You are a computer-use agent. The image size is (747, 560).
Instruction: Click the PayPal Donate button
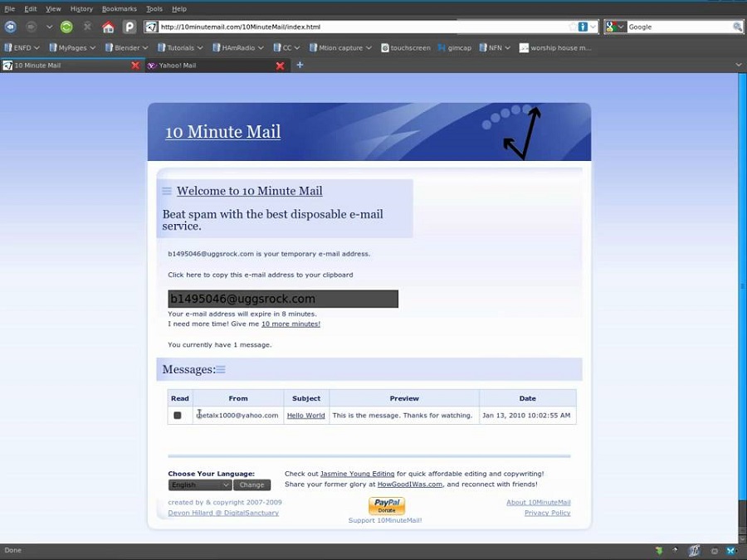pyautogui.click(x=386, y=505)
